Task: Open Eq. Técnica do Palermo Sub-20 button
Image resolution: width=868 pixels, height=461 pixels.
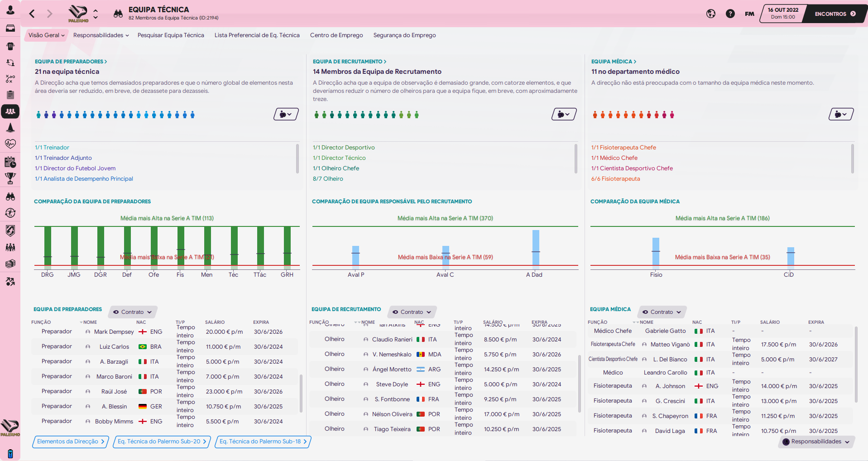Action: coord(162,442)
